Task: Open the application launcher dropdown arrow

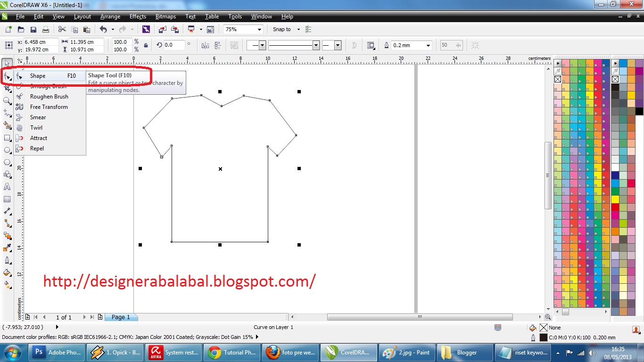Action: coord(200,29)
